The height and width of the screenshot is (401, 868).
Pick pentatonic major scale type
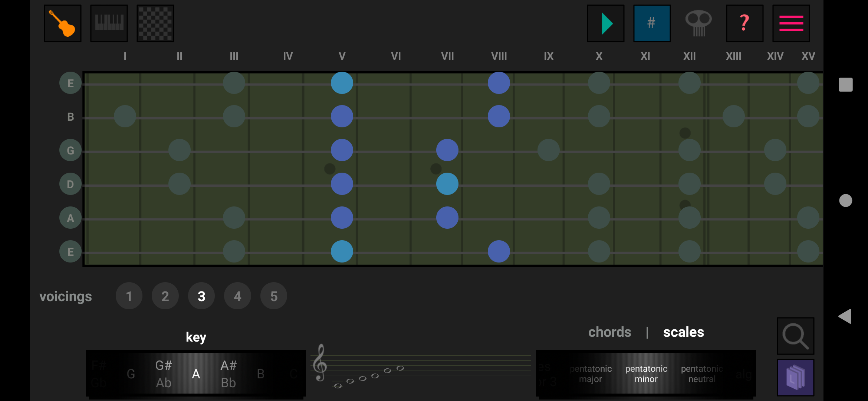click(x=591, y=374)
